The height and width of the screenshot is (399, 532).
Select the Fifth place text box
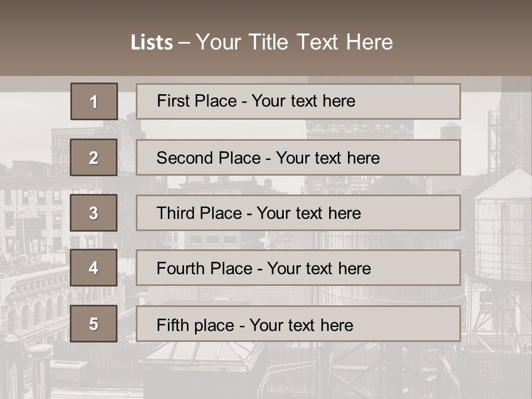tap(298, 324)
